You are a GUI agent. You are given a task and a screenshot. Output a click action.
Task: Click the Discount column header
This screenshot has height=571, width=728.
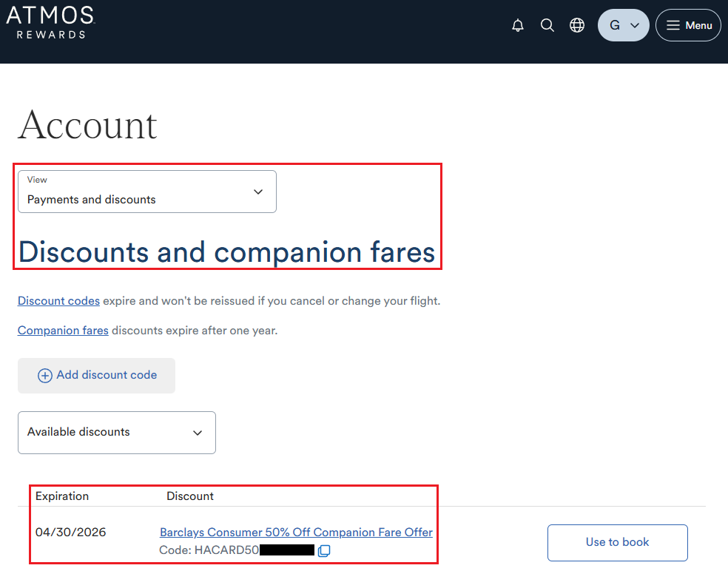190,496
